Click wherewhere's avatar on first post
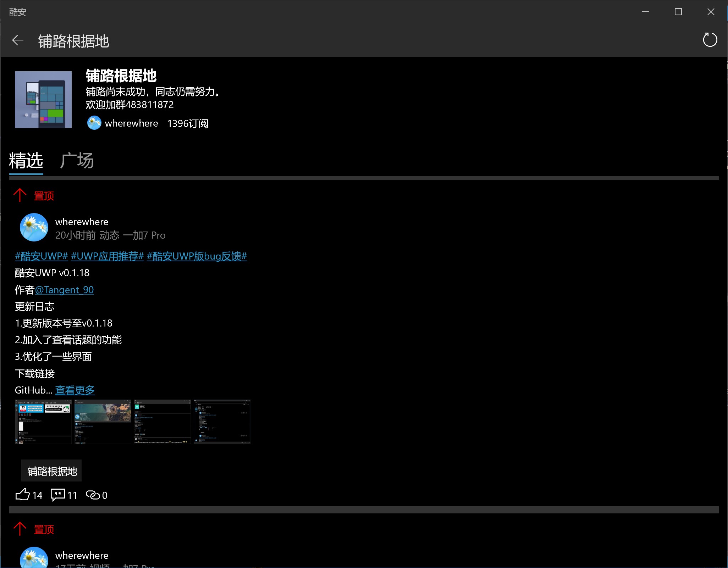Image resolution: width=728 pixels, height=568 pixels. click(x=34, y=227)
